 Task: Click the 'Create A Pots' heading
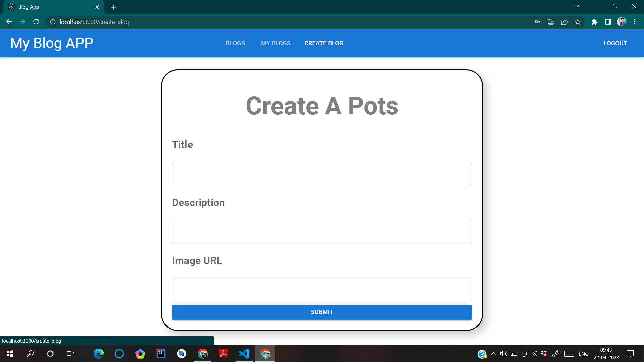[322, 106]
